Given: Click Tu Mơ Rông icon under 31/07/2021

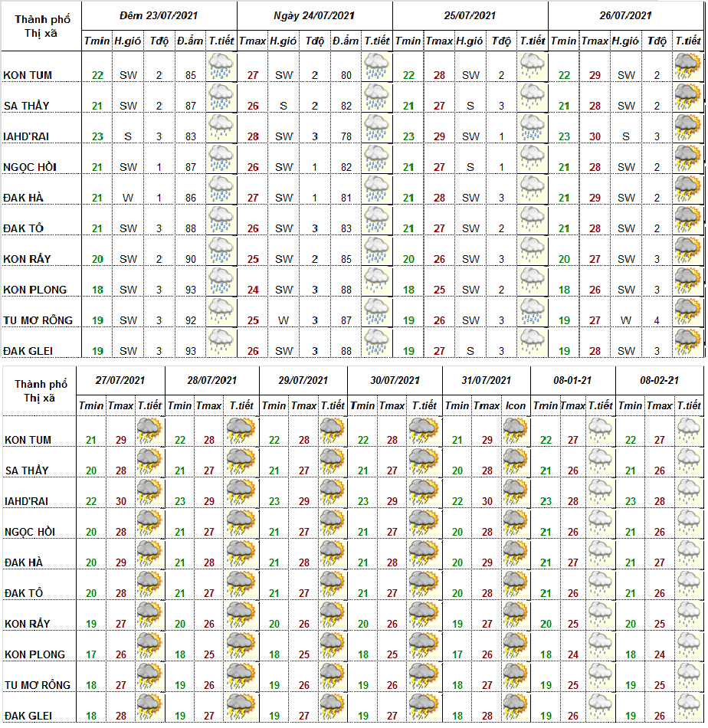Looking at the screenshot, I should tap(515, 677).
